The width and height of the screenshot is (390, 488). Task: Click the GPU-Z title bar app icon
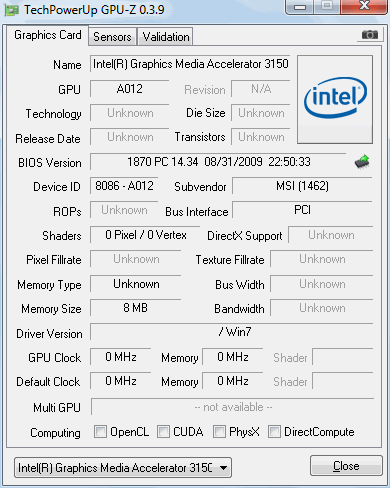pos(11,10)
